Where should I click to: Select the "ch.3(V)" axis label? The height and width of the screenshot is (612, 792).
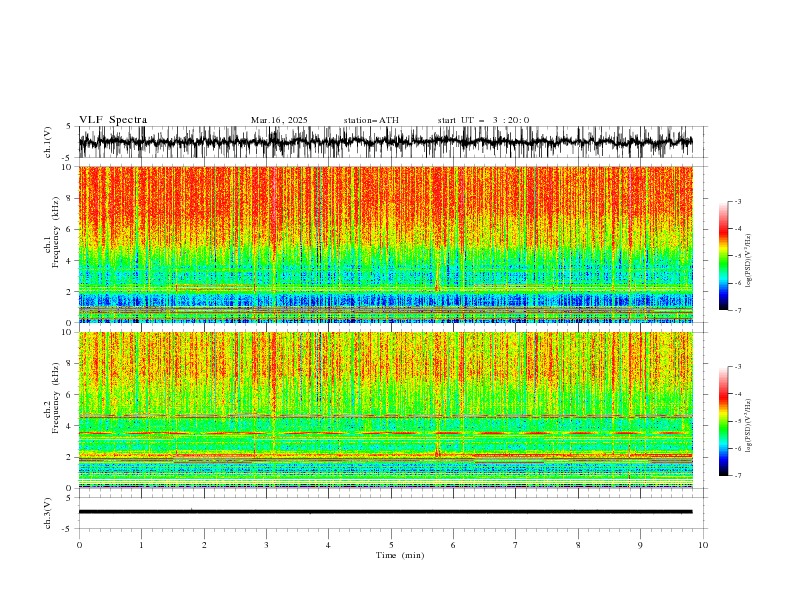[48, 513]
